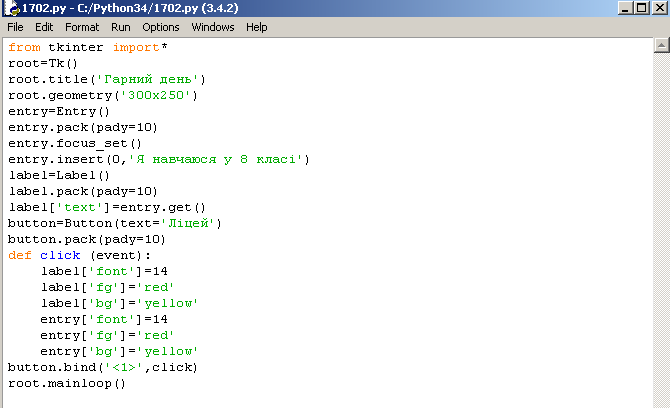670x408 pixels.
Task: Click the line 'entry.pack(pady=10)'
Action: click(x=83, y=127)
